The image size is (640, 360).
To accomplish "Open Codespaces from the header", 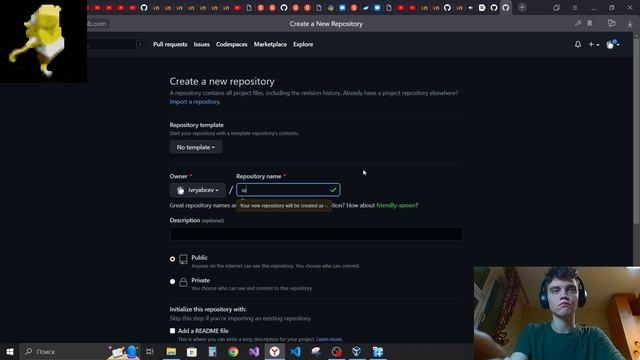I will (231, 44).
